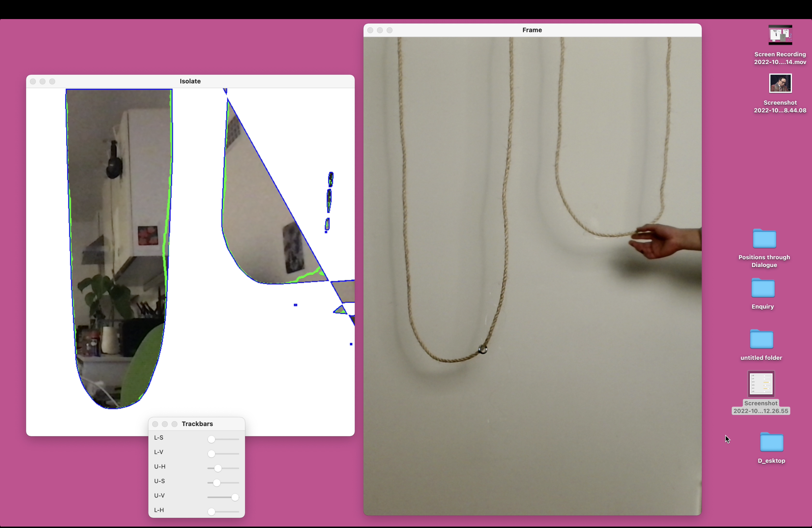Click the U-V slider handle
Screen dimensions: 812x528
coord(235,497)
